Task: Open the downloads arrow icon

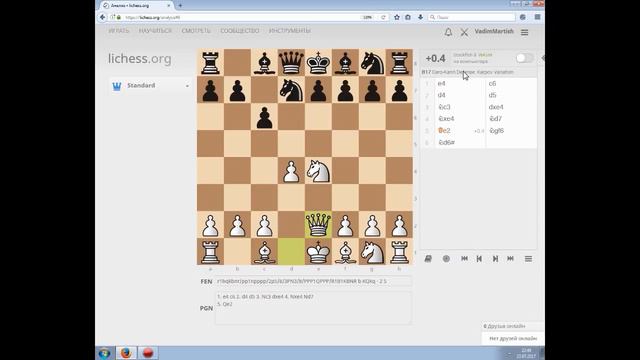Action: [x=420, y=17]
